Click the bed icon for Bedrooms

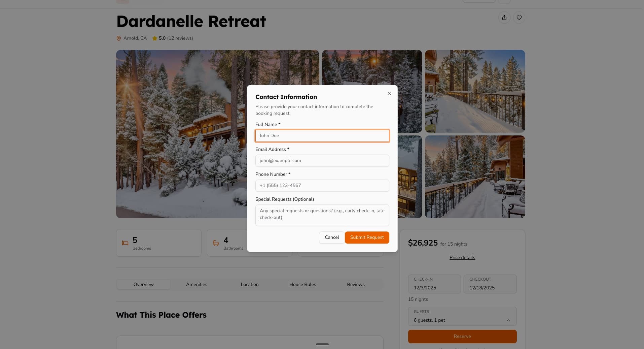(125, 243)
